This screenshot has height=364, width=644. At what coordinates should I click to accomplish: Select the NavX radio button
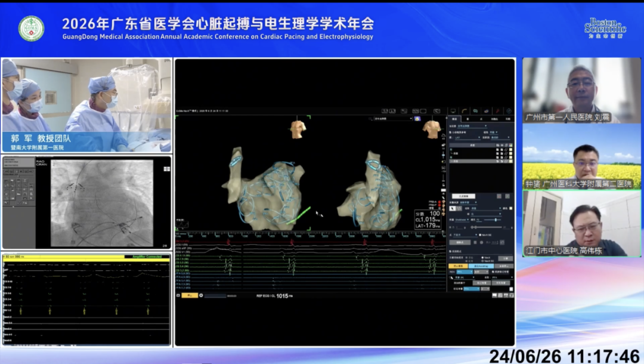[482, 258]
